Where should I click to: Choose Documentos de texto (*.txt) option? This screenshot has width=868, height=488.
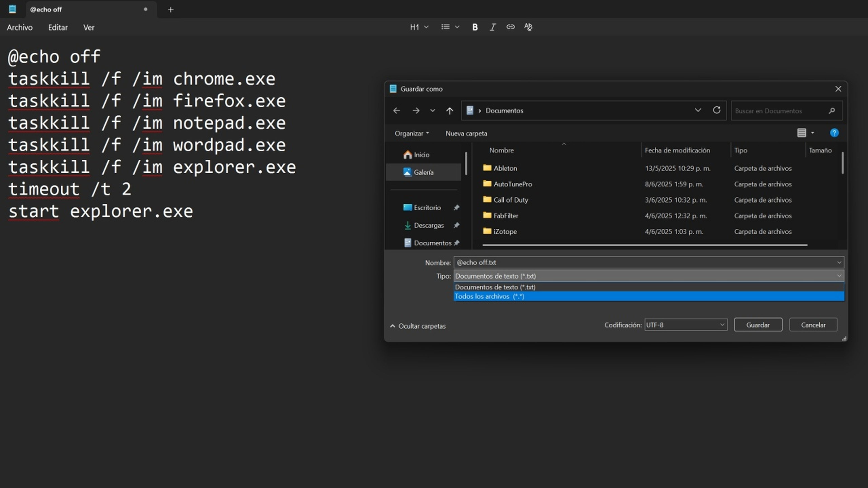(649, 287)
